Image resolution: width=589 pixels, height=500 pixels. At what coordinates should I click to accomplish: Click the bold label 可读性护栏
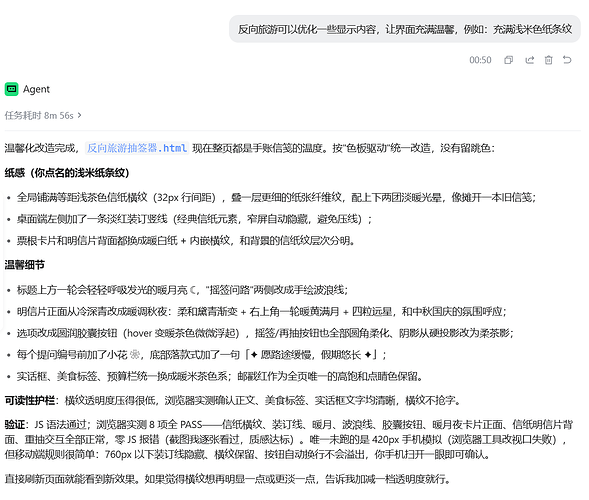[x=30, y=400]
